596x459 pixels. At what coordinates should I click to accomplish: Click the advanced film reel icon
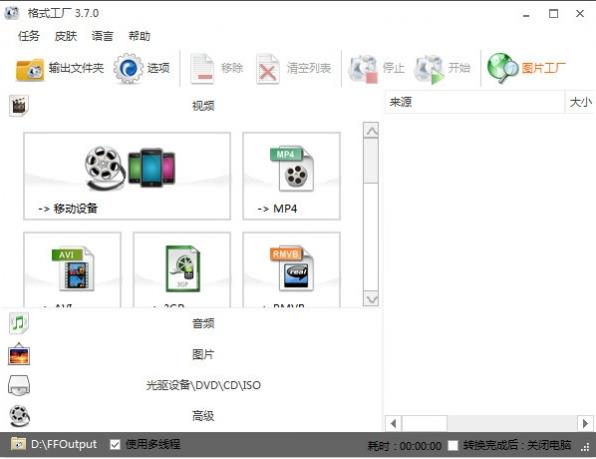[x=19, y=416]
